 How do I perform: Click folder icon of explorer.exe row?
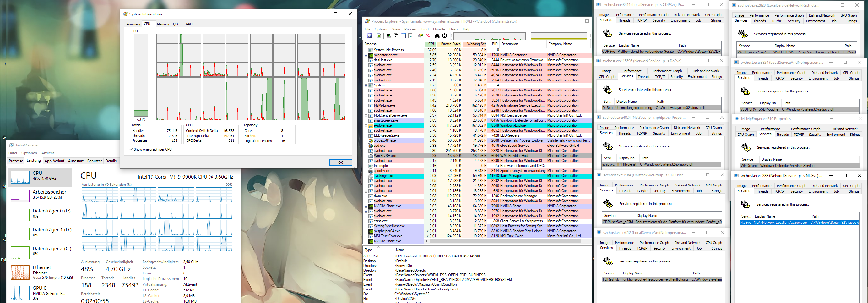tap(371, 125)
